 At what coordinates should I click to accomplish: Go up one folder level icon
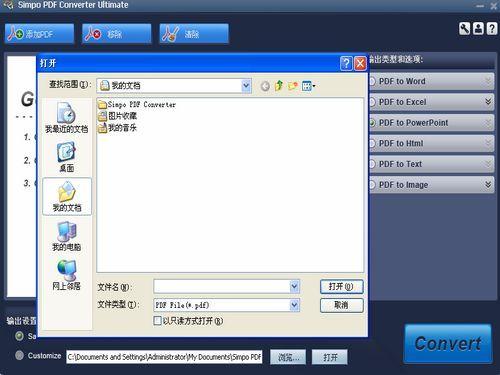[x=279, y=86]
